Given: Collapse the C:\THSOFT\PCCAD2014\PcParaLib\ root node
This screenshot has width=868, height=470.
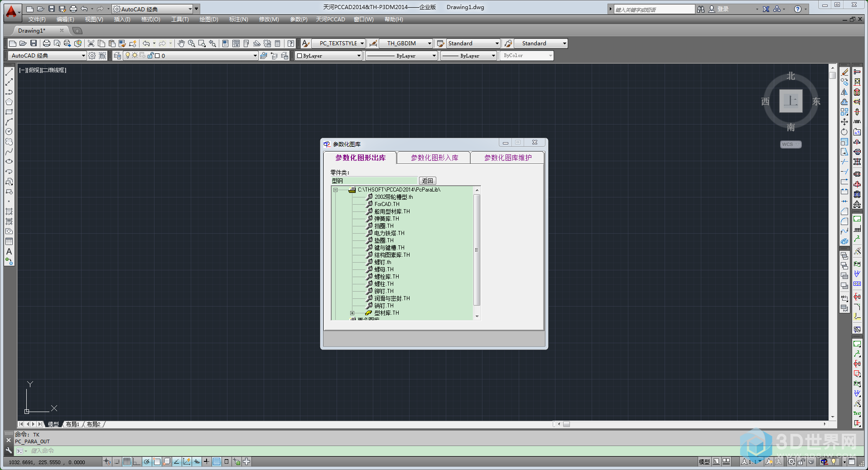Looking at the screenshot, I should [x=335, y=190].
